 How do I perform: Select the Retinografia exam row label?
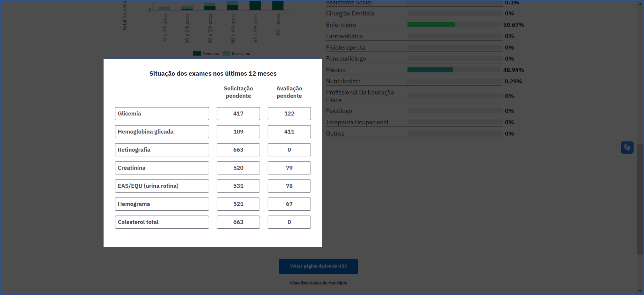coord(162,150)
